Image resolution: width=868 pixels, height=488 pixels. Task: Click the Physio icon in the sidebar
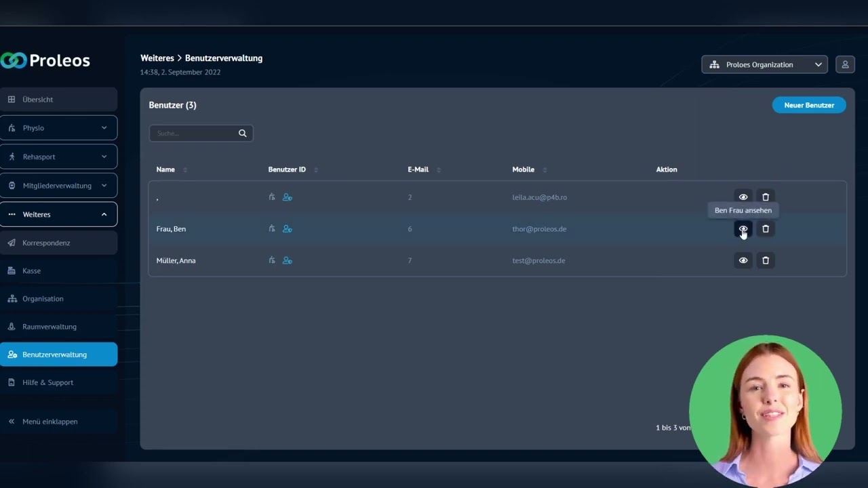coord(12,128)
